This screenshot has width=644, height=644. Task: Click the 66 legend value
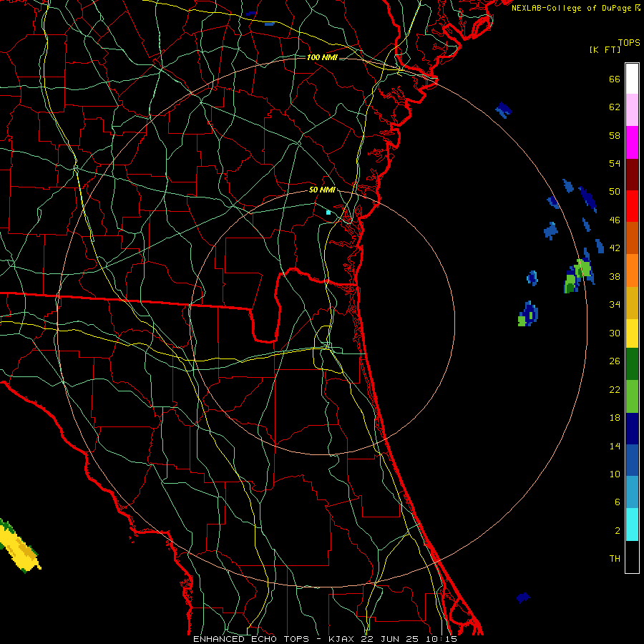(615, 79)
